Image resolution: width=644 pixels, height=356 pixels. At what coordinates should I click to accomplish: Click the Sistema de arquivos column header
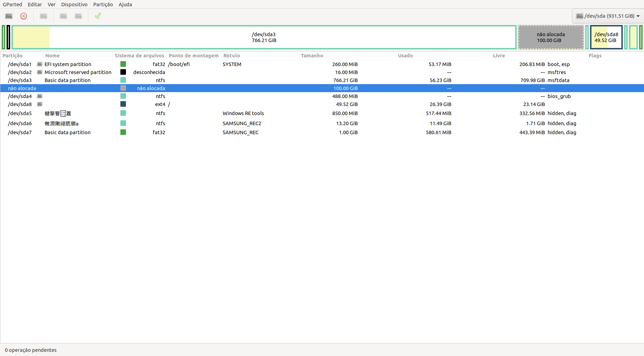[139, 56]
